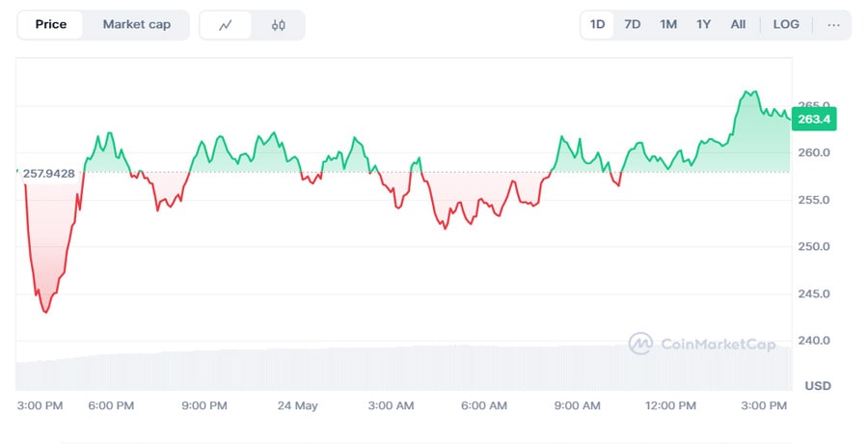
Task: Select the 1Y time range
Action: point(704,25)
